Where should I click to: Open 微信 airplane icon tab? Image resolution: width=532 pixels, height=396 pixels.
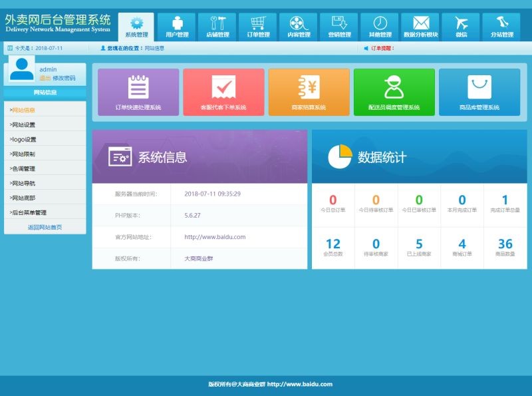pos(461,27)
